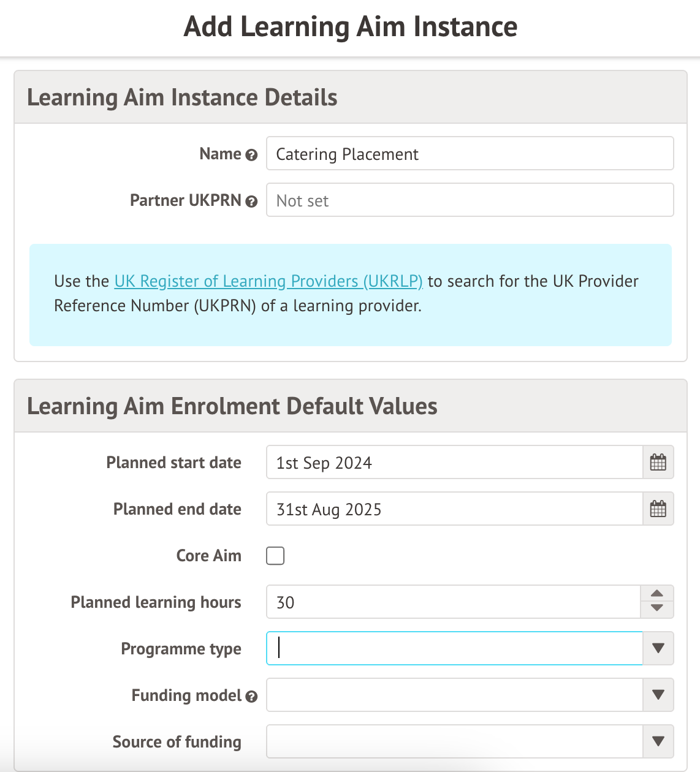Click the Funding model help icon
Image resolution: width=700 pixels, height=772 pixels.
(x=251, y=697)
